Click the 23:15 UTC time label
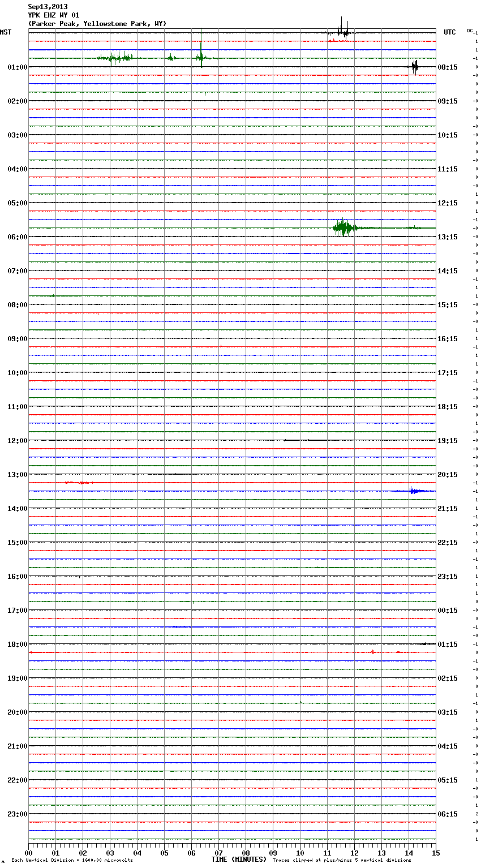The image size is (481, 868). tap(448, 577)
